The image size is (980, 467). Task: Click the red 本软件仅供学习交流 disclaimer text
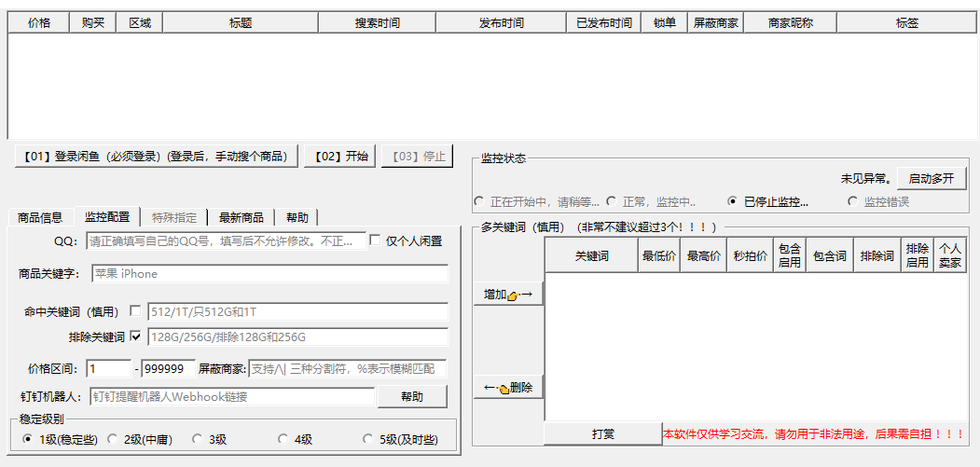(x=814, y=433)
